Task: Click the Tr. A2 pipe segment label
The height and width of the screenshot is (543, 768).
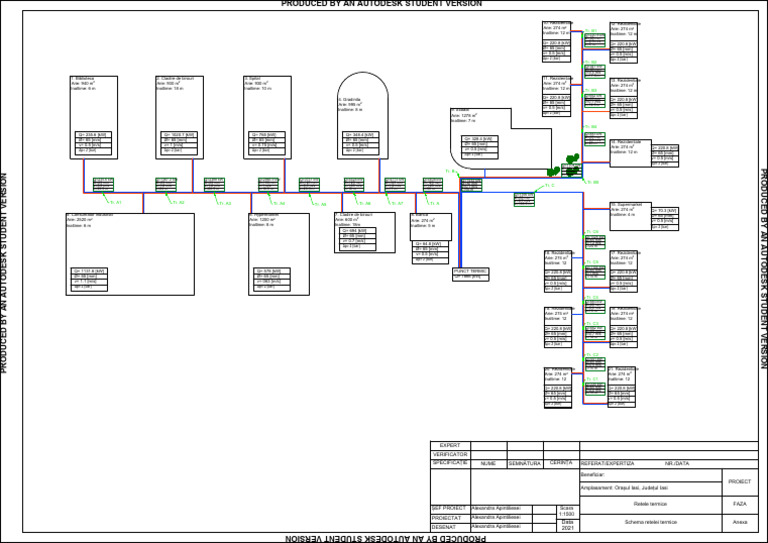Action: pos(178,202)
